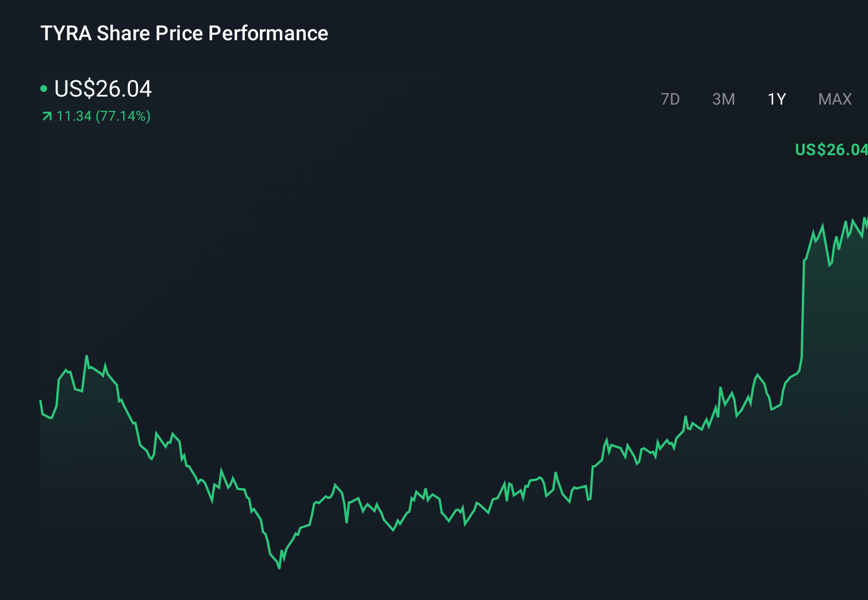Click the chart line's leftmost starting point
Viewport: 868px width, 600px height.
[x=40, y=401]
